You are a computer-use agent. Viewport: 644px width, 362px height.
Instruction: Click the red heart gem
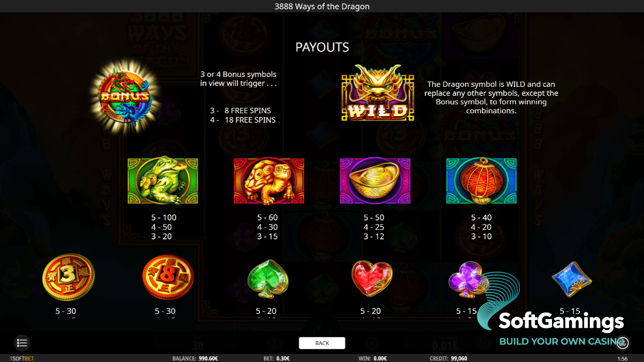(372, 278)
